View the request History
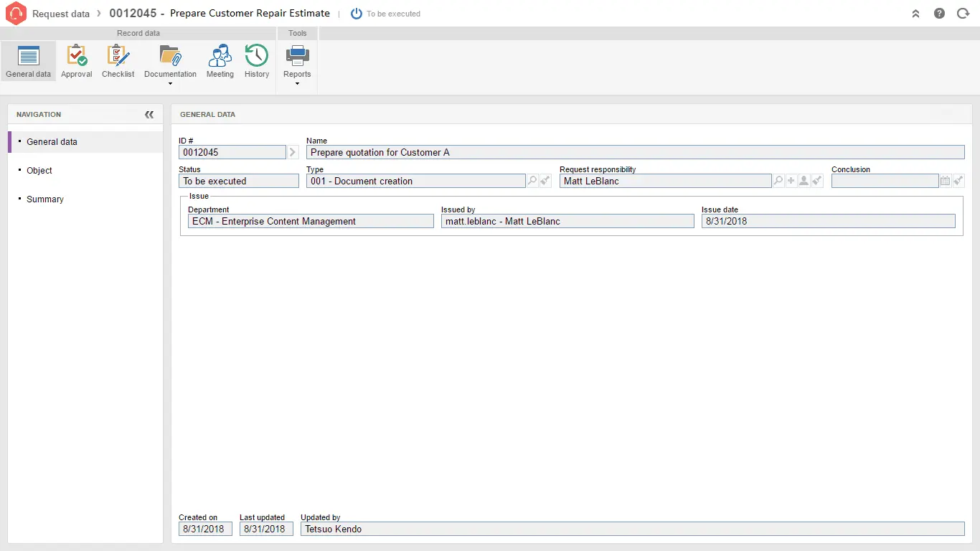The image size is (980, 551). (x=256, y=61)
